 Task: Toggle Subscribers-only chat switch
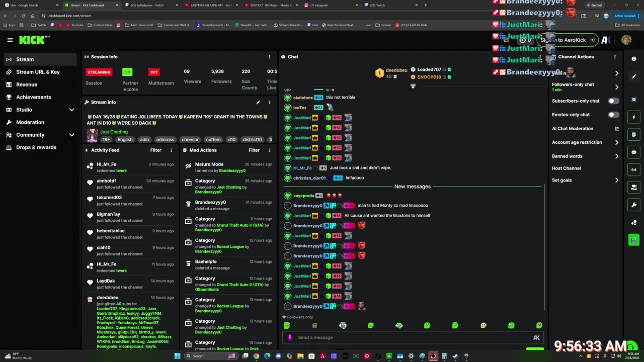click(613, 101)
